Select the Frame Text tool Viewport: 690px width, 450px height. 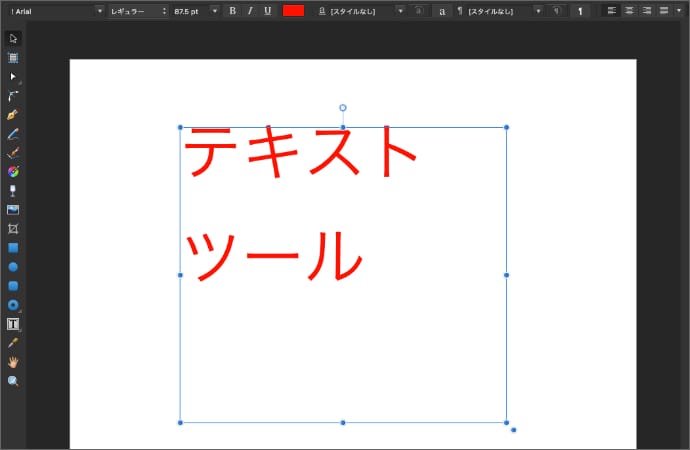click(13, 324)
